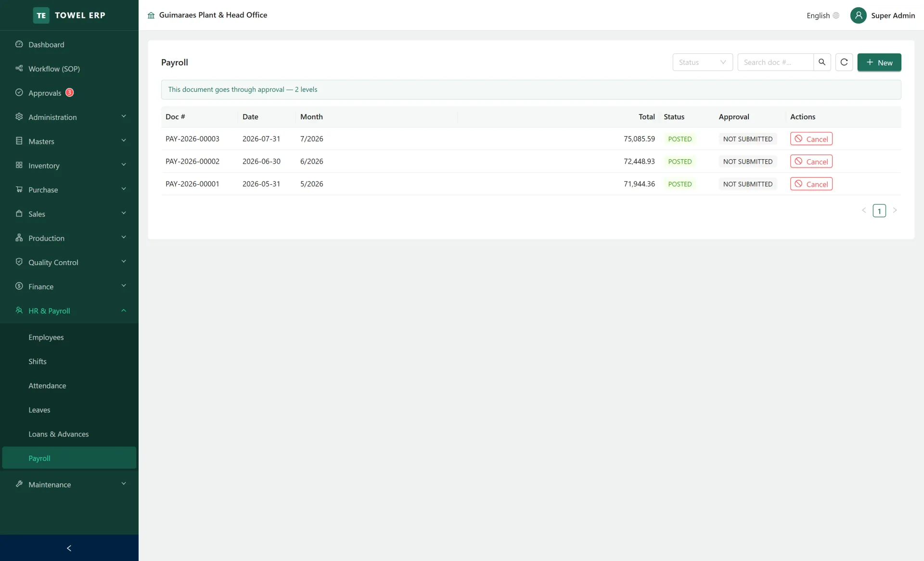924x561 pixels.
Task: Click the Total column header
Action: coord(646,116)
